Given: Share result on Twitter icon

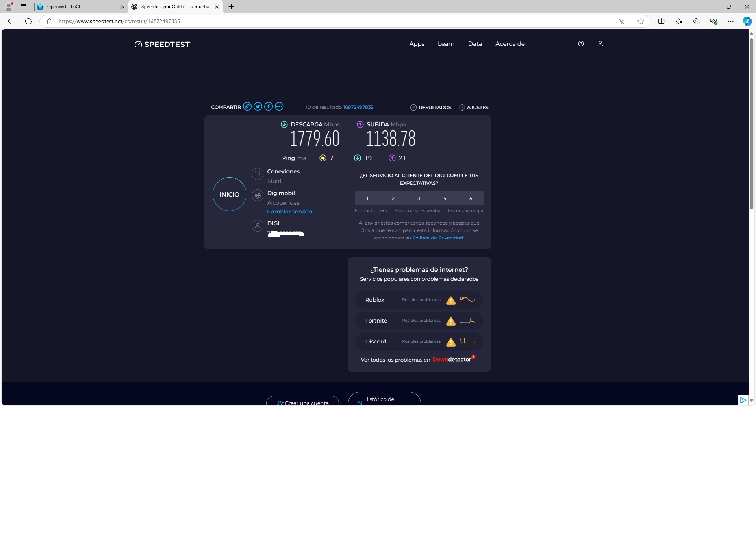Looking at the screenshot, I should click(x=258, y=106).
